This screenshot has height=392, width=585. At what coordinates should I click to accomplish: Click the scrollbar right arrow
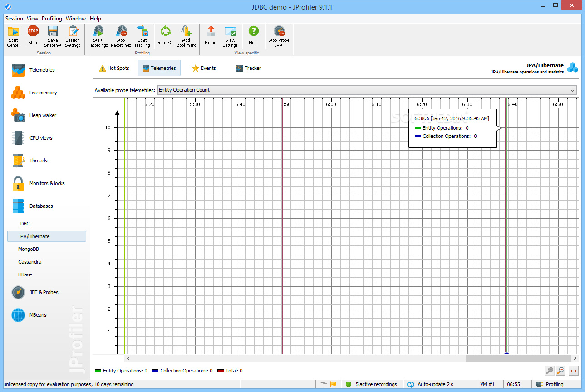(x=575, y=358)
